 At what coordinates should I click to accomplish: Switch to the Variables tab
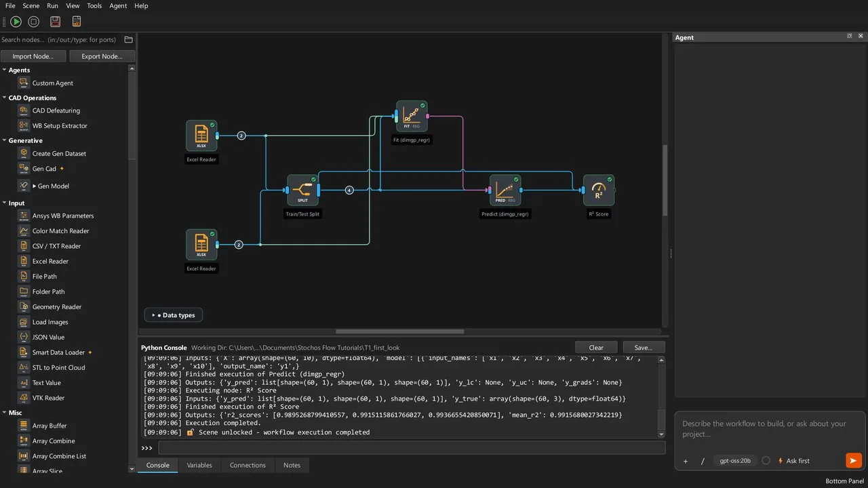[x=199, y=465]
